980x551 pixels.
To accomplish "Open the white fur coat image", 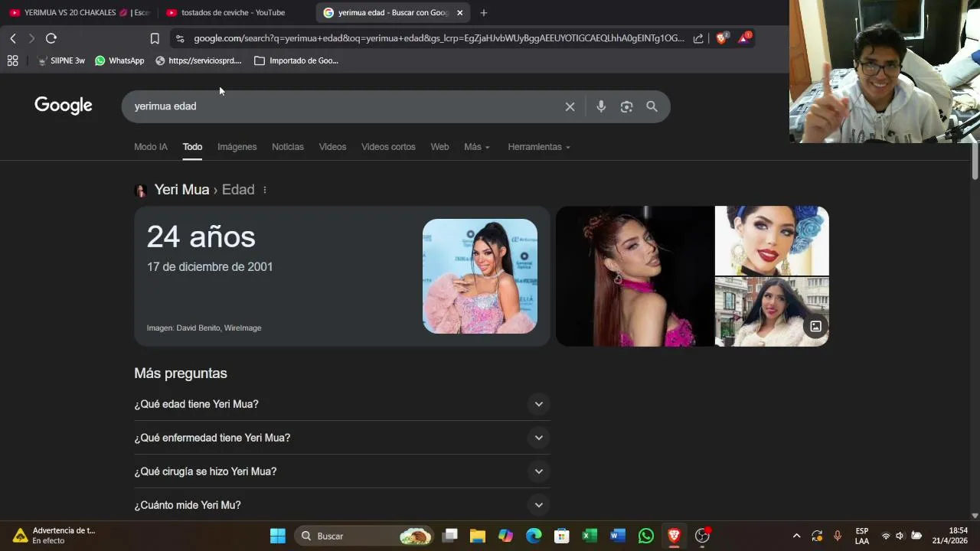I will (772, 312).
